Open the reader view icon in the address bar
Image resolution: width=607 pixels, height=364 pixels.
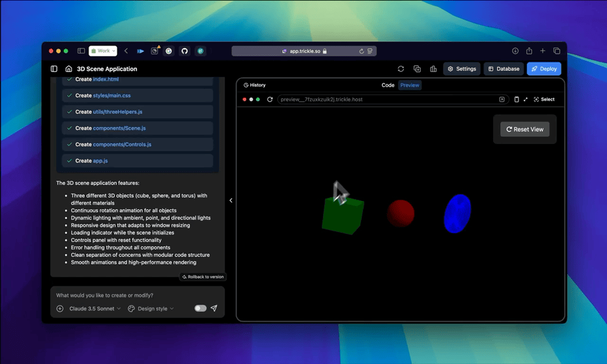370,51
